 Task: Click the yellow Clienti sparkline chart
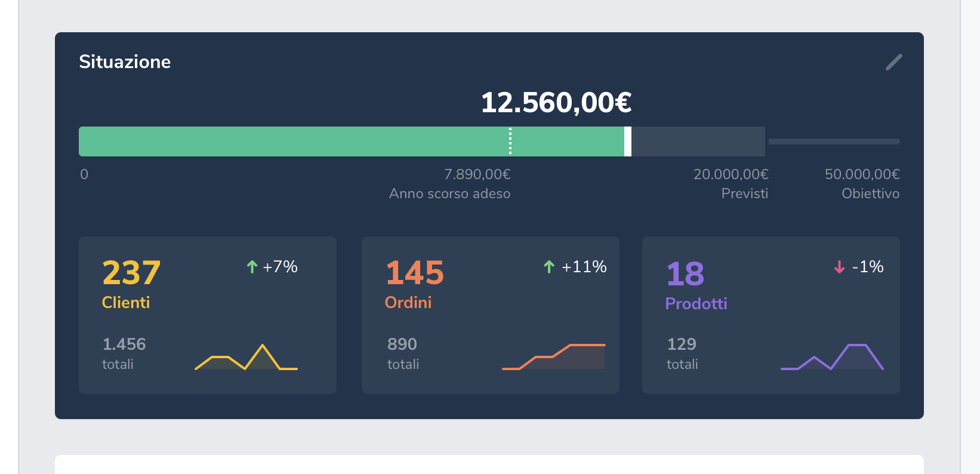click(246, 358)
